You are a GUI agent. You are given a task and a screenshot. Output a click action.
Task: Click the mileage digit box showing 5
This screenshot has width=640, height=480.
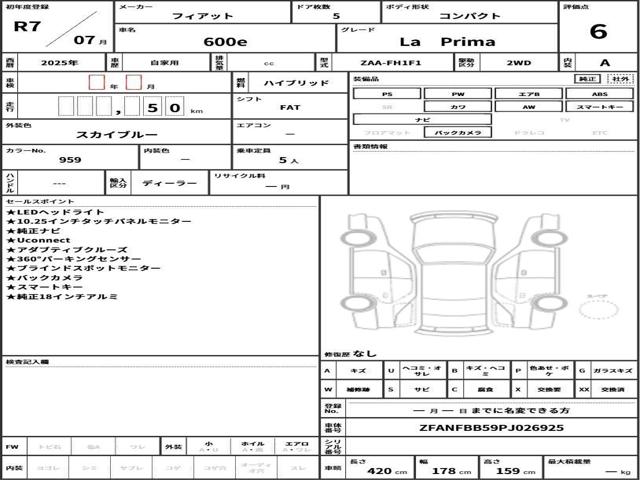coord(153,107)
